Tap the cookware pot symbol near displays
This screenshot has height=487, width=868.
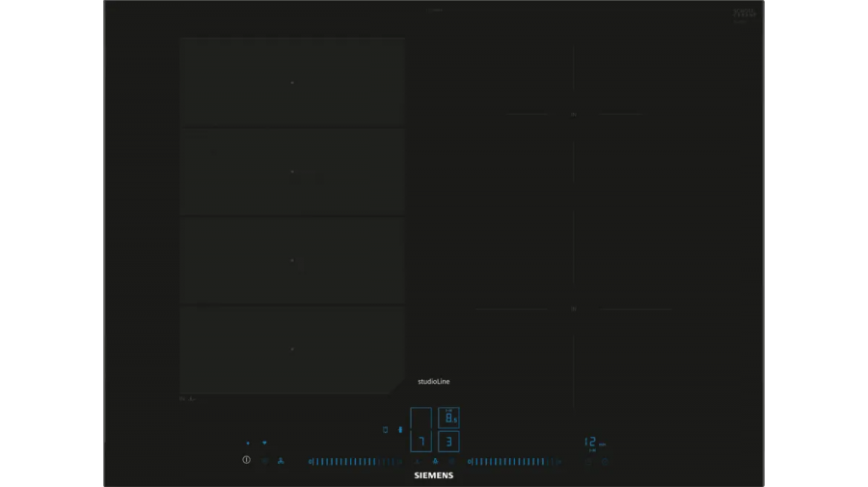[385, 429]
